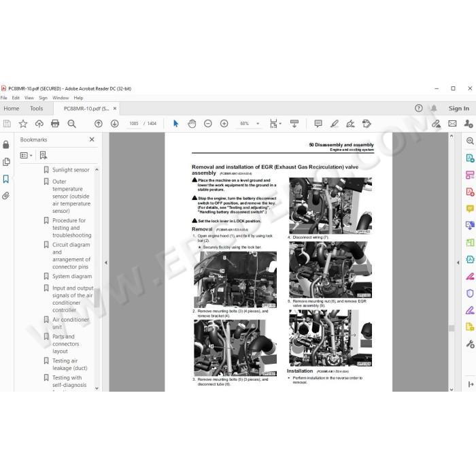
Task: Collapse the left navigation pane arrow
Action: 106,262
